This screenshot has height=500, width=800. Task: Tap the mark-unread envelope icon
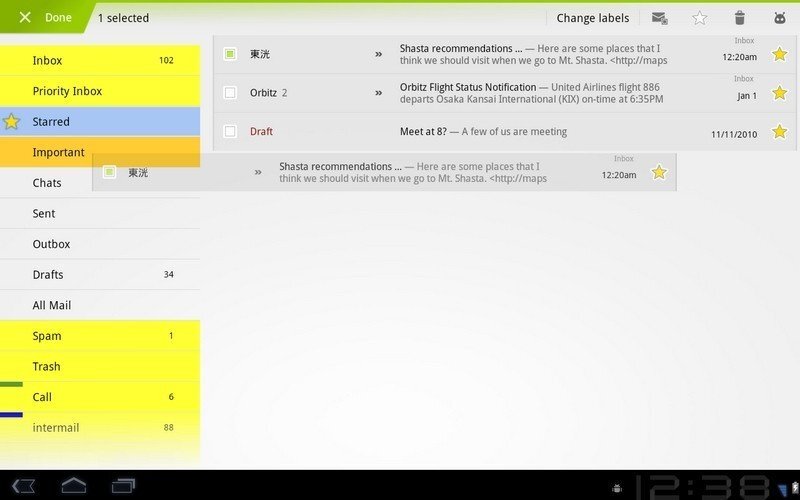659,18
